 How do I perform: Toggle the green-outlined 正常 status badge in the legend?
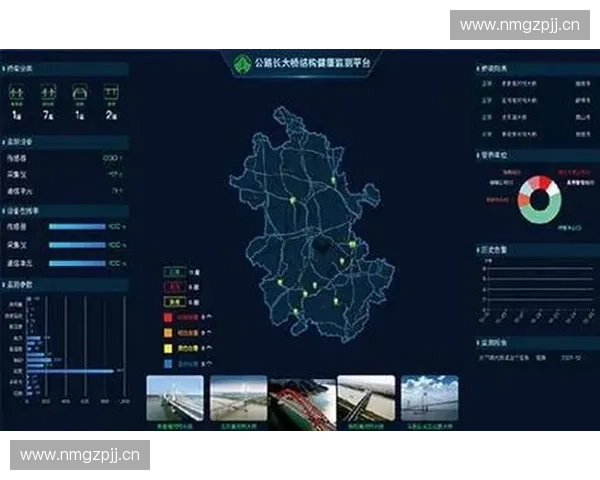(175, 272)
